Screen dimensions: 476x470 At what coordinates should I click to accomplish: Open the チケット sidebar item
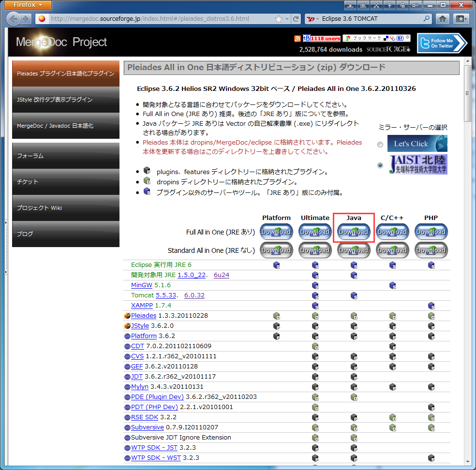tap(66, 182)
